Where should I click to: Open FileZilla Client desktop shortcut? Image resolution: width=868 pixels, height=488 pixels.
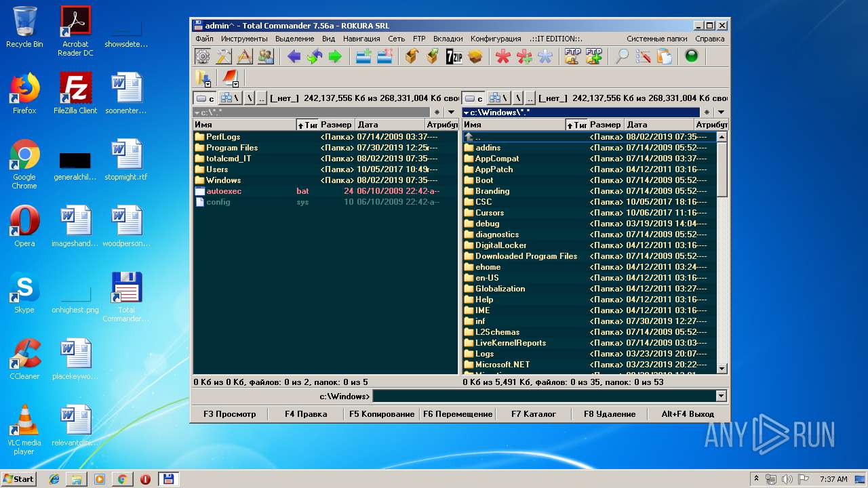tap(75, 93)
